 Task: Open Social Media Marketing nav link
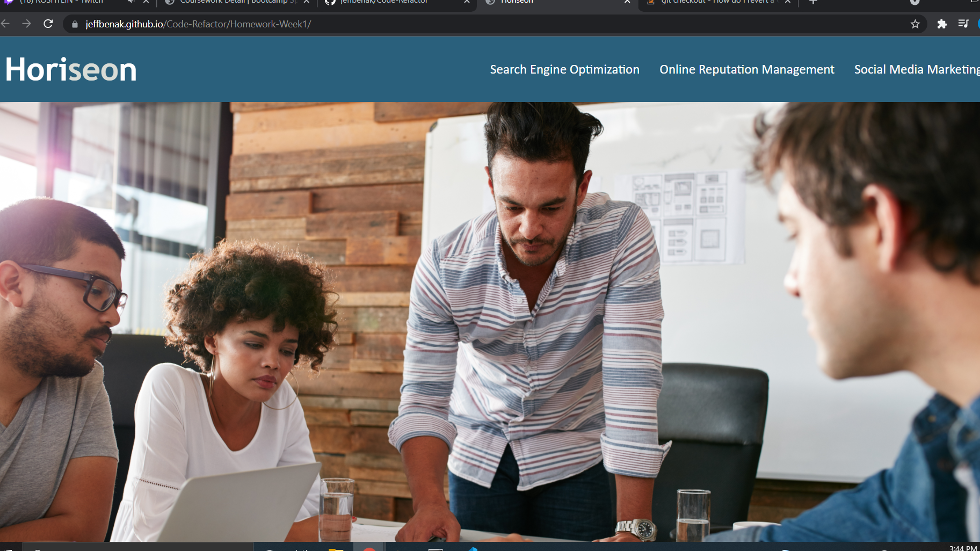click(917, 69)
